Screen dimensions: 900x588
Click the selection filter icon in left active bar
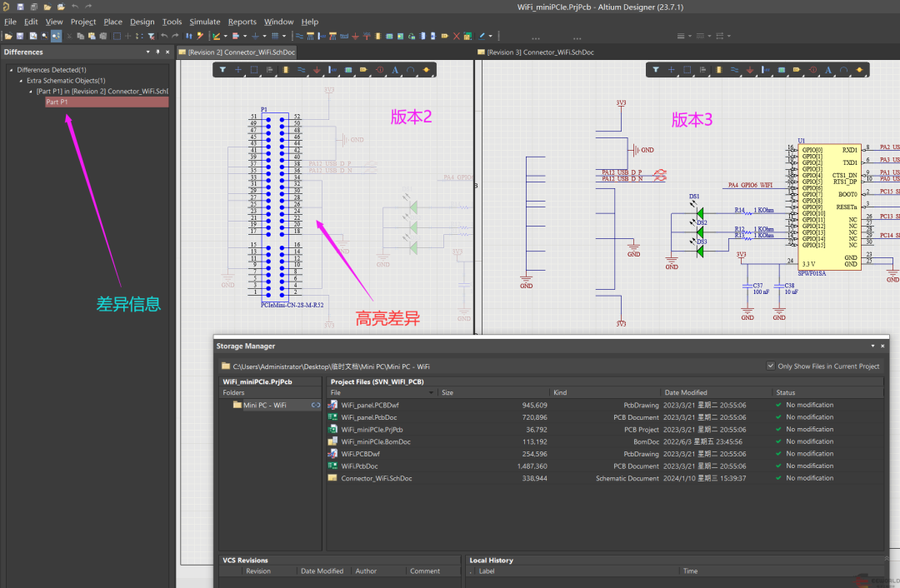coord(222,70)
